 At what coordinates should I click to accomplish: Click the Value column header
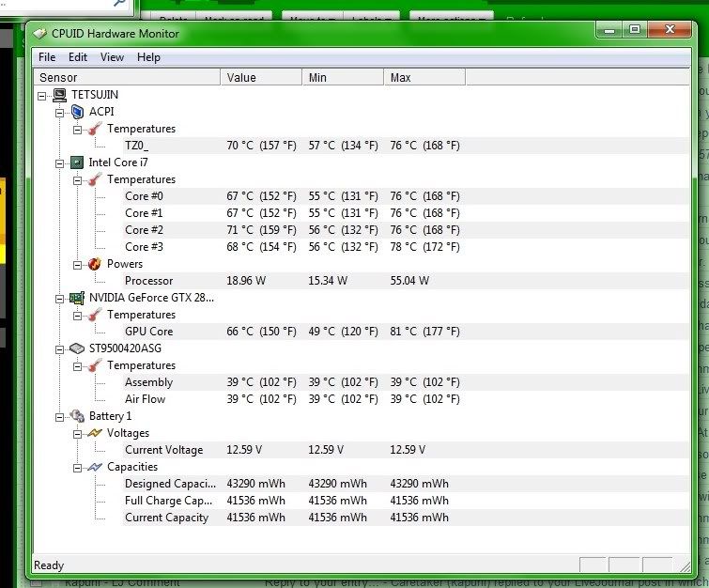tap(261, 77)
